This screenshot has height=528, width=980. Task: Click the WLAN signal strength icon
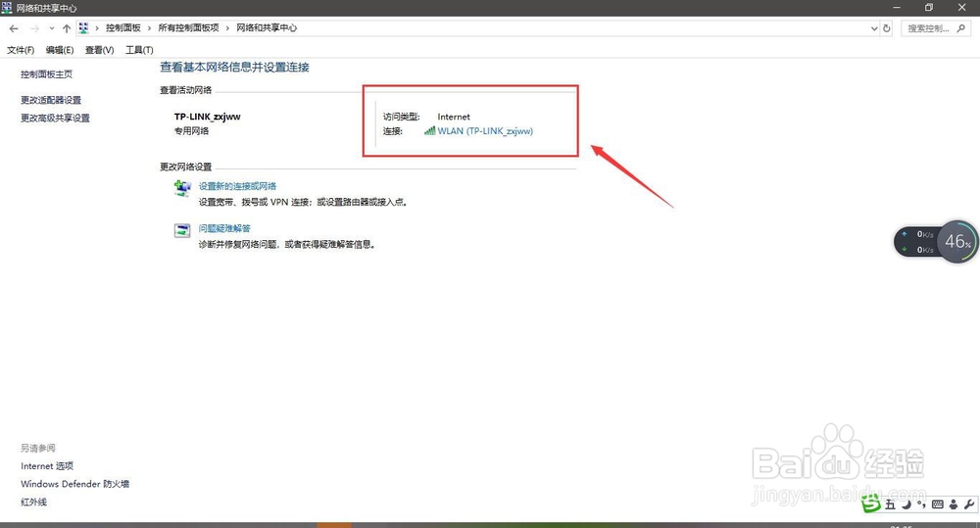click(429, 130)
